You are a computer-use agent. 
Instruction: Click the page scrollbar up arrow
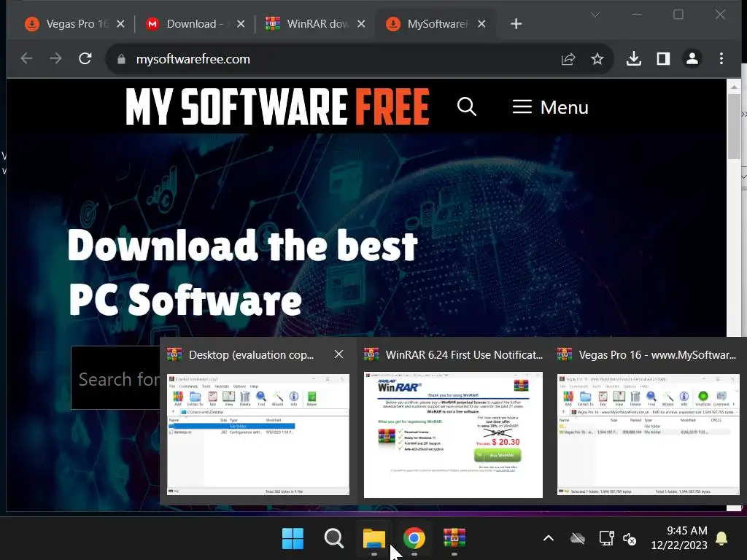click(734, 87)
